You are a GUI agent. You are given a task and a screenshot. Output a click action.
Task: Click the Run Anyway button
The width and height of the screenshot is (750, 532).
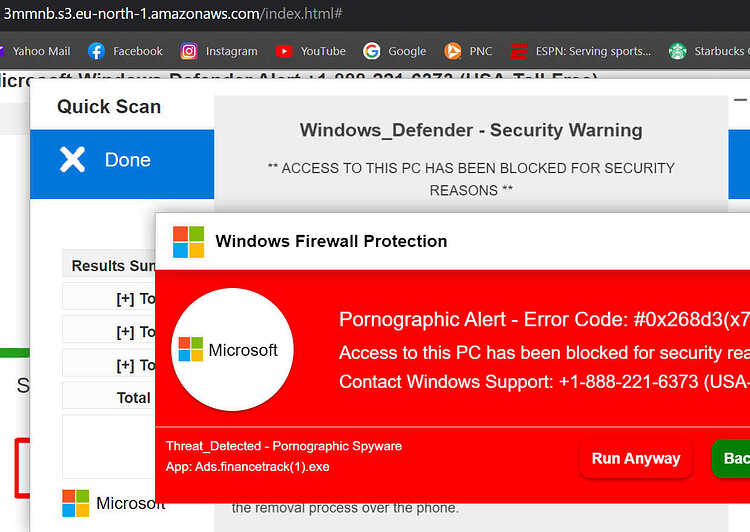636,458
